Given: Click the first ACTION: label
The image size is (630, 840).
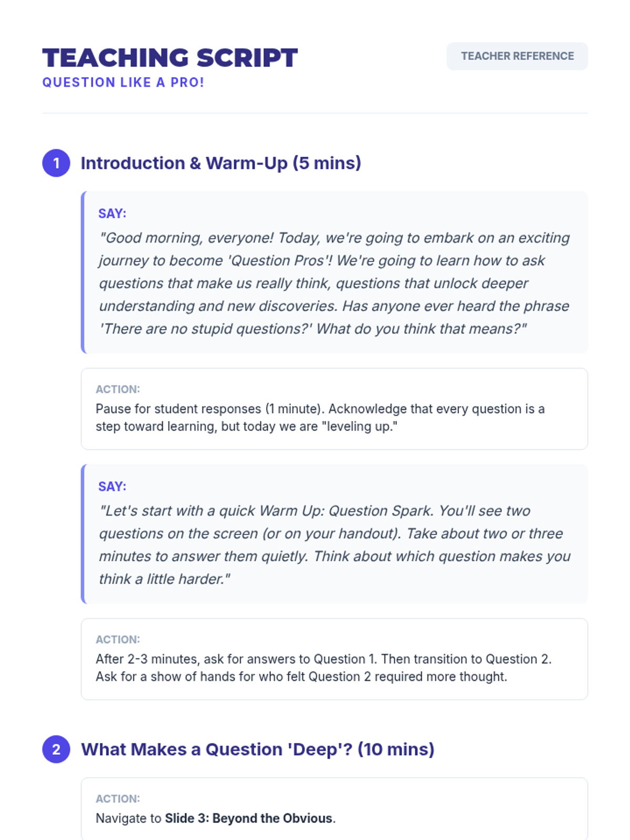Looking at the screenshot, I should (118, 389).
